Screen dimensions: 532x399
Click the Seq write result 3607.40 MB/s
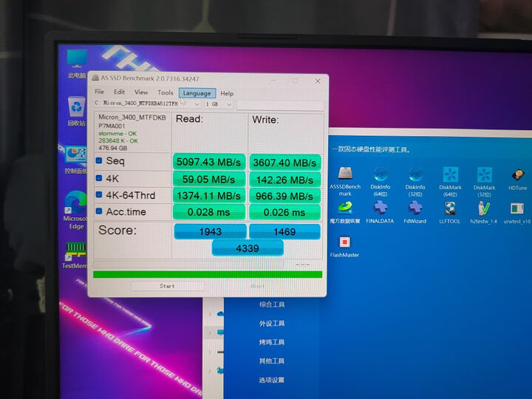[284, 163]
